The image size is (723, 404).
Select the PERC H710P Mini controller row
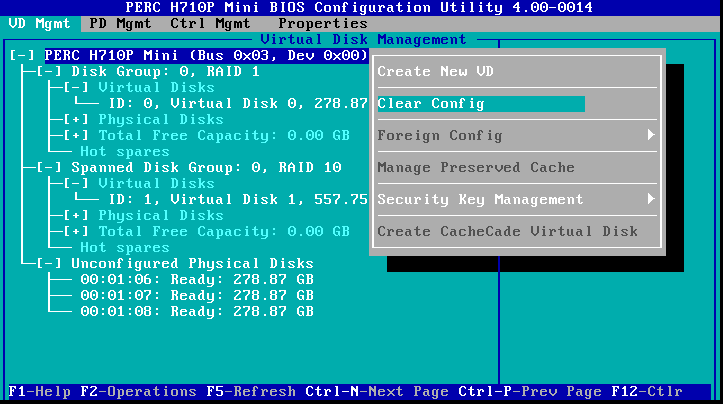[206, 56]
